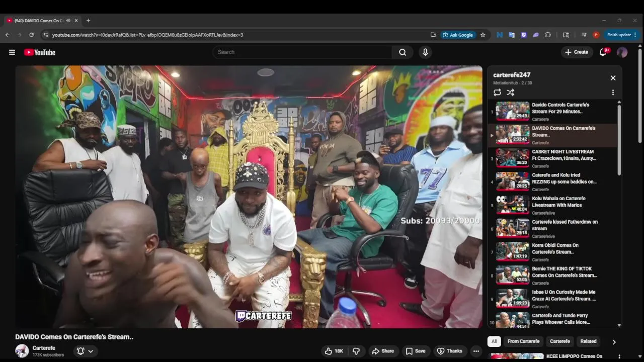View site information in address bar
This screenshot has width=644, height=362.
[46, 35]
